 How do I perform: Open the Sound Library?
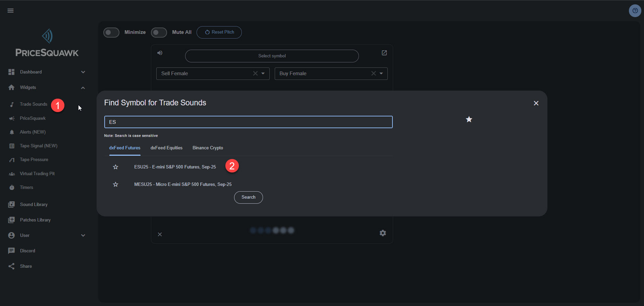click(x=34, y=204)
